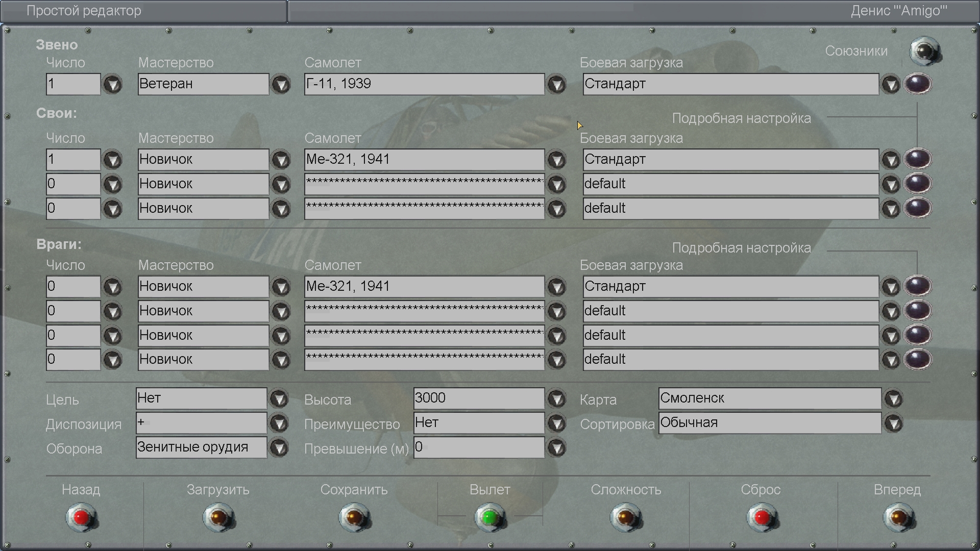Open Оборона Зенитные орудия dropdown
Viewport: 980px width, 551px height.
point(279,448)
